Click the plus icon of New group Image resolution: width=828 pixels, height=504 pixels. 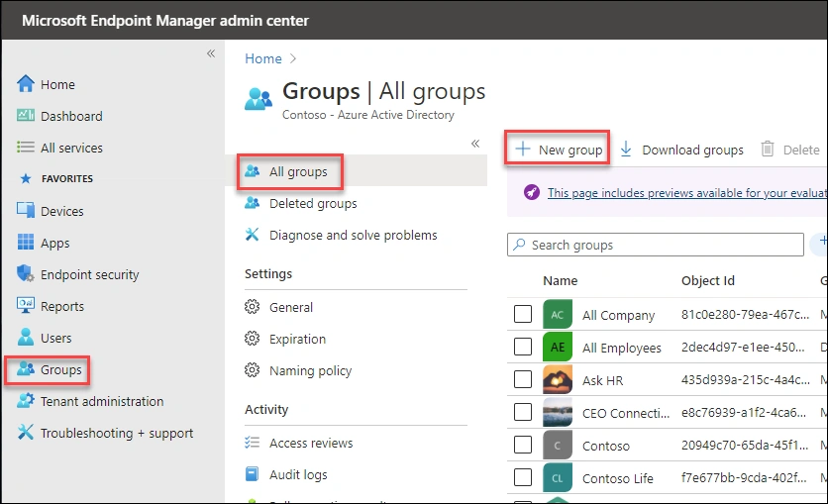523,149
